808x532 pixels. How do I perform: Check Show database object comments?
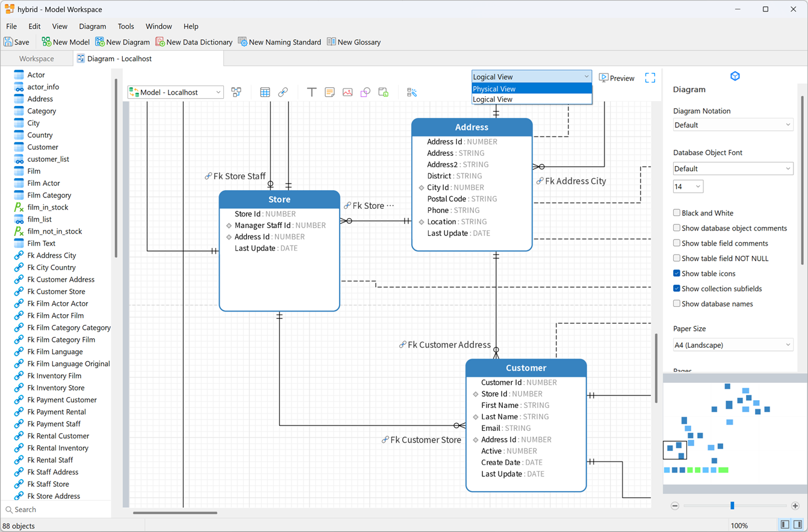click(x=677, y=228)
